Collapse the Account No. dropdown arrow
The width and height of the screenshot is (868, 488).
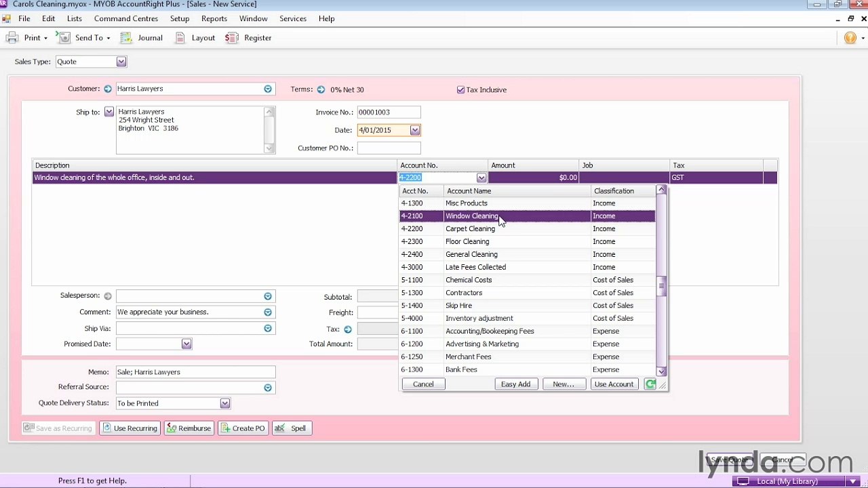[481, 178]
